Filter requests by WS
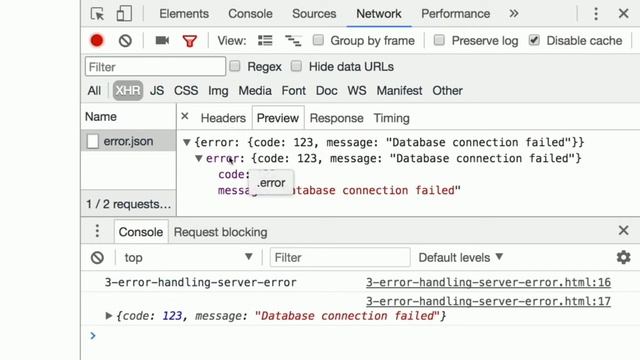The height and width of the screenshot is (360, 640). click(357, 91)
